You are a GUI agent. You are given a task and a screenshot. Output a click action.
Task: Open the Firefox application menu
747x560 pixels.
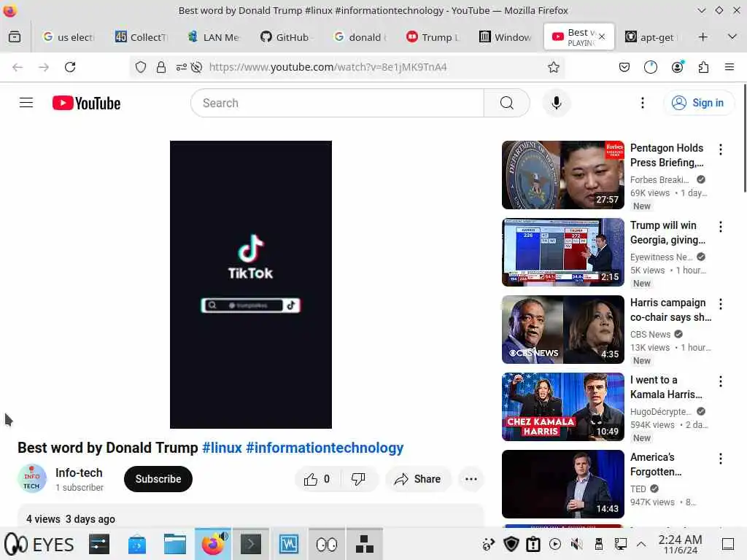[729, 67]
